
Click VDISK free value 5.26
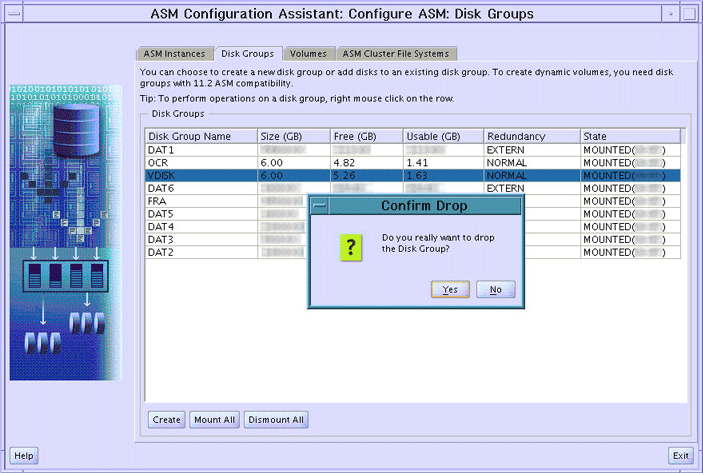coord(344,176)
